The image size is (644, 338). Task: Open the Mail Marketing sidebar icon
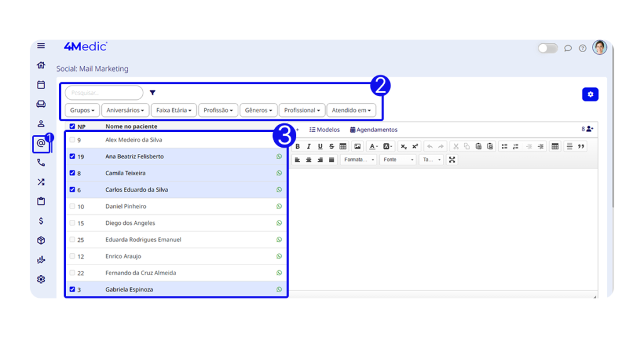[41, 144]
